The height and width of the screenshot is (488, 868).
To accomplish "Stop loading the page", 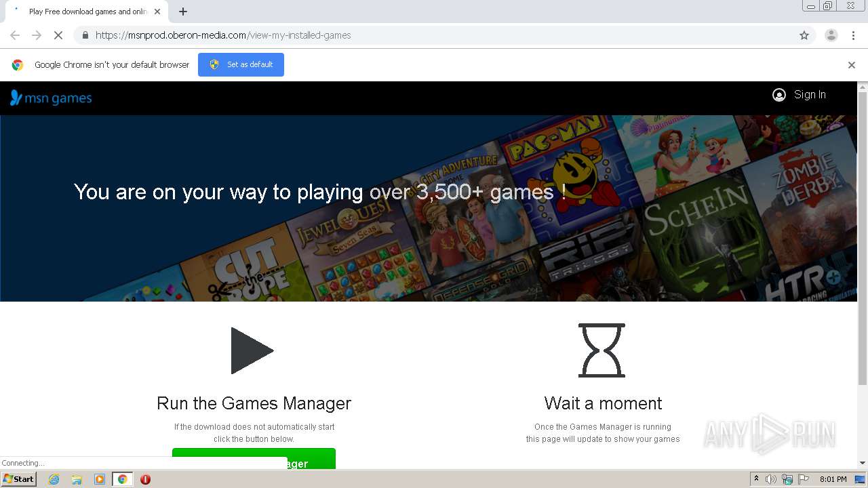I will click(x=58, y=35).
